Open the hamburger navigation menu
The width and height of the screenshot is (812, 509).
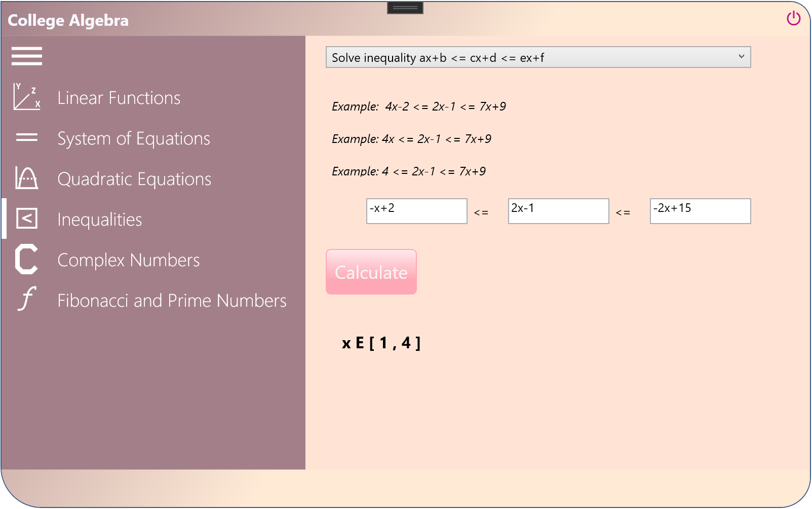coord(26,56)
